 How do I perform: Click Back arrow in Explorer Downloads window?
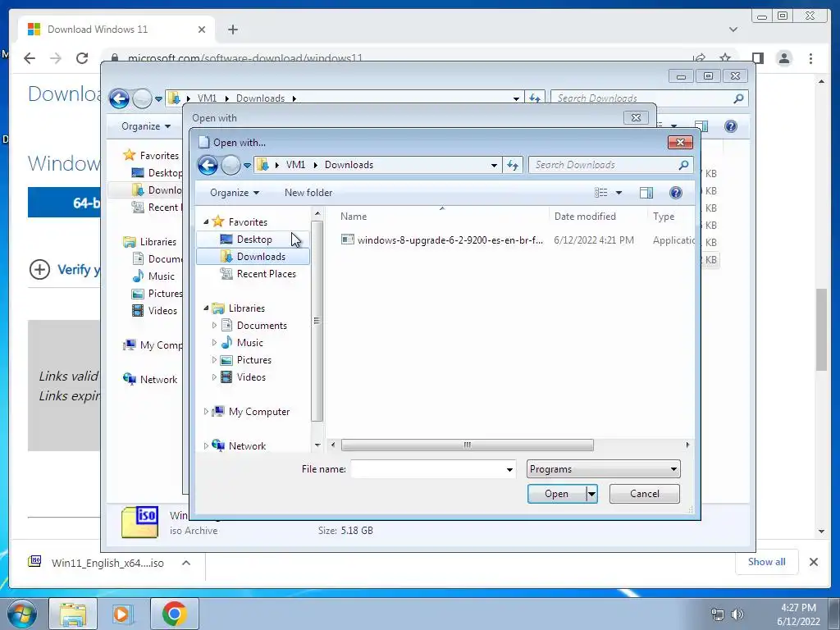(119, 98)
